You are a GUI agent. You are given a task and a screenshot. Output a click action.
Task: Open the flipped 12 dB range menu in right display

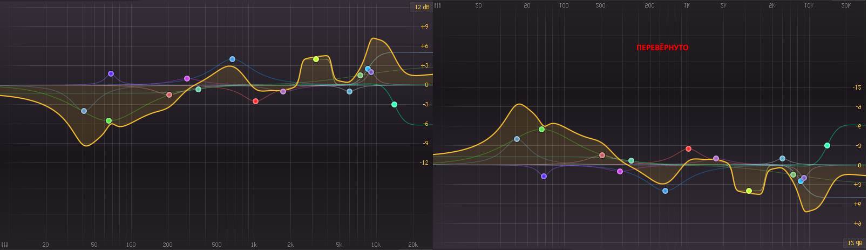pyautogui.click(x=854, y=243)
